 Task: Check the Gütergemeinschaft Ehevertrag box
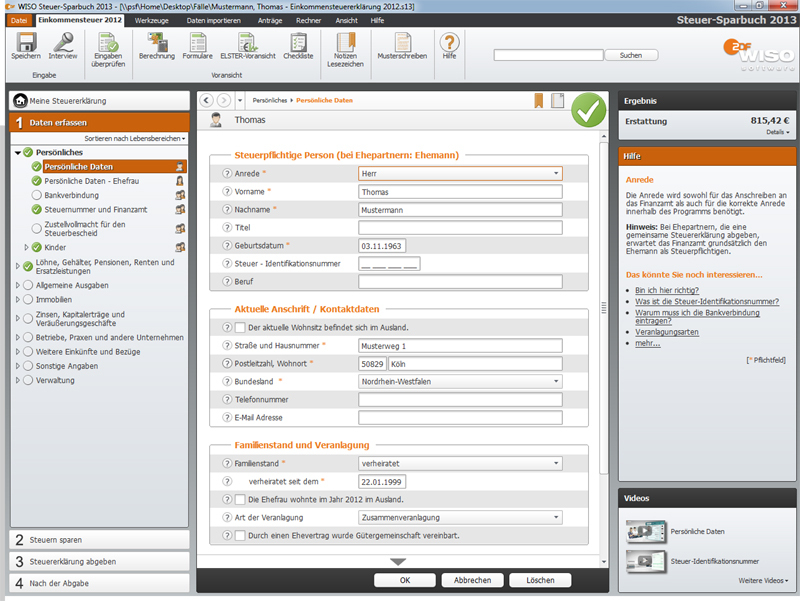click(240, 535)
